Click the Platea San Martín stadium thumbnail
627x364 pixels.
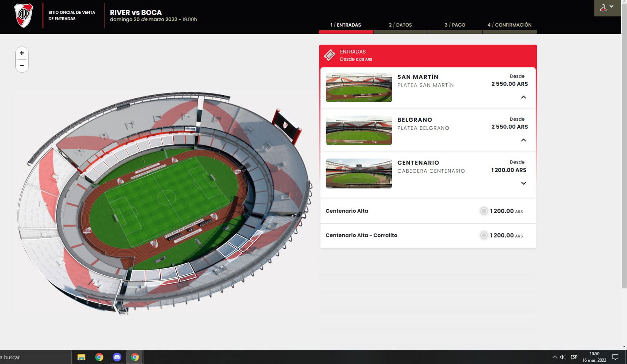[359, 87]
